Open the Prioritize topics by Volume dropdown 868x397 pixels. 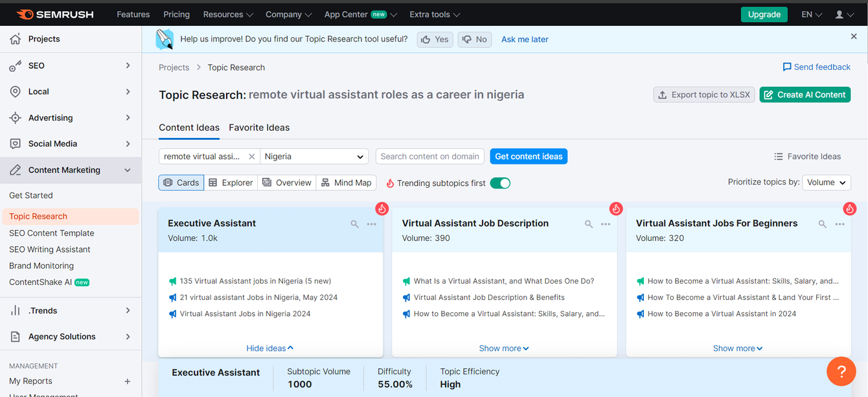(x=827, y=183)
